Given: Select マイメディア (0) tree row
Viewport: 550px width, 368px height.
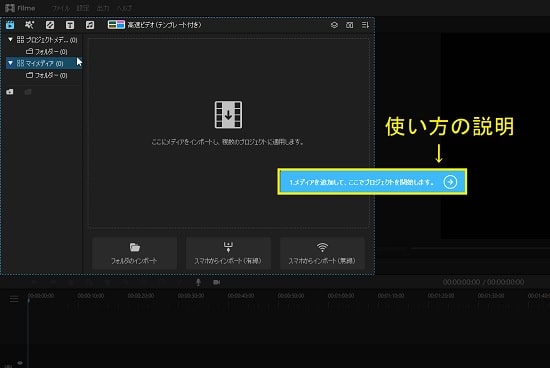Looking at the screenshot, I should point(44,63).
